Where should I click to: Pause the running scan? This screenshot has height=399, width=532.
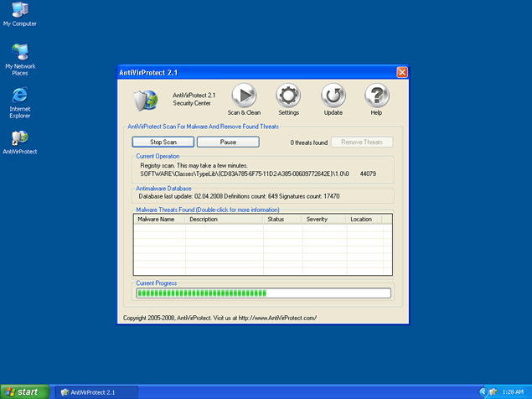tap(228, 142)
